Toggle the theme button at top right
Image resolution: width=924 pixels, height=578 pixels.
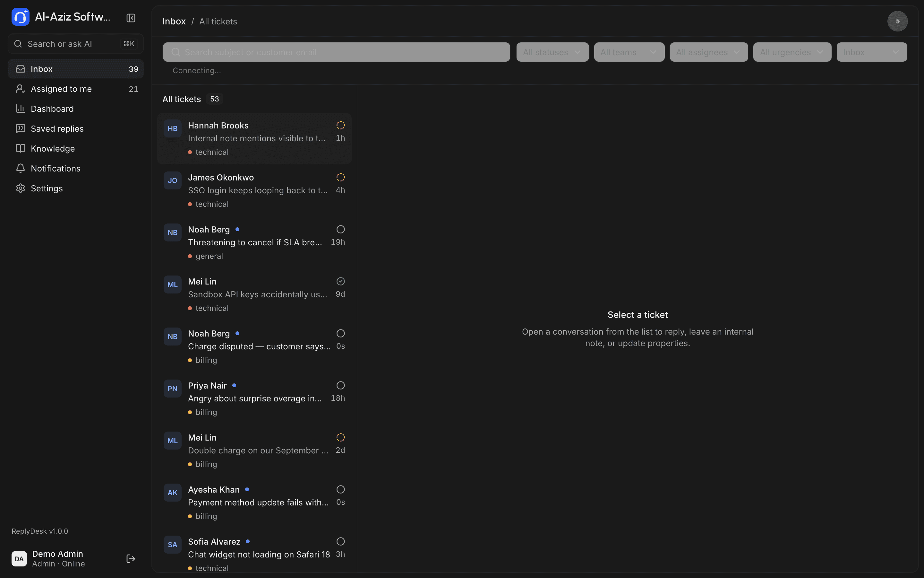coord(897,21)
